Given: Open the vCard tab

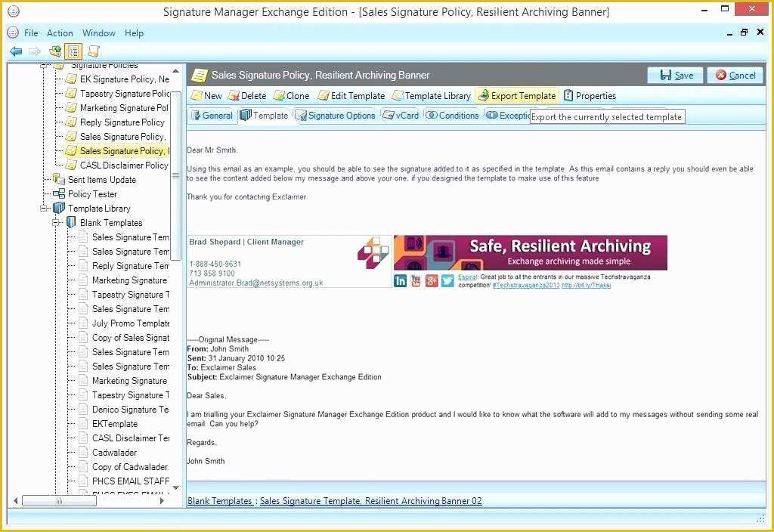Looking at the screenshot, I should point(401,116).
